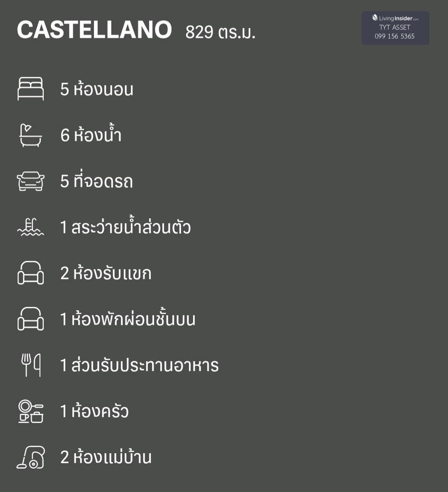
Task: Click the cooking pots kitchen icon
Action: click(x=31, y=411)
